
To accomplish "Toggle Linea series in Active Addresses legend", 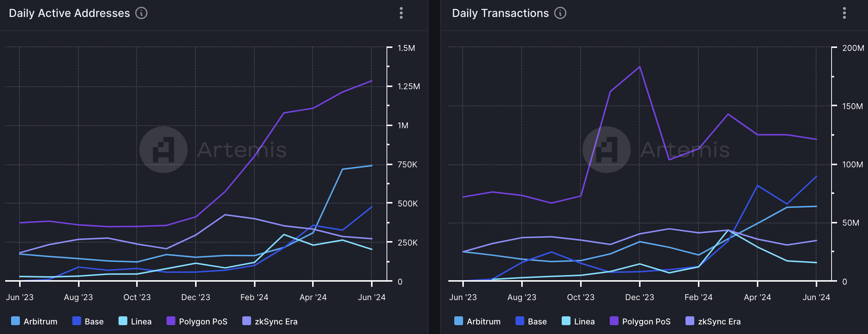I will click(x=135, y=321).
